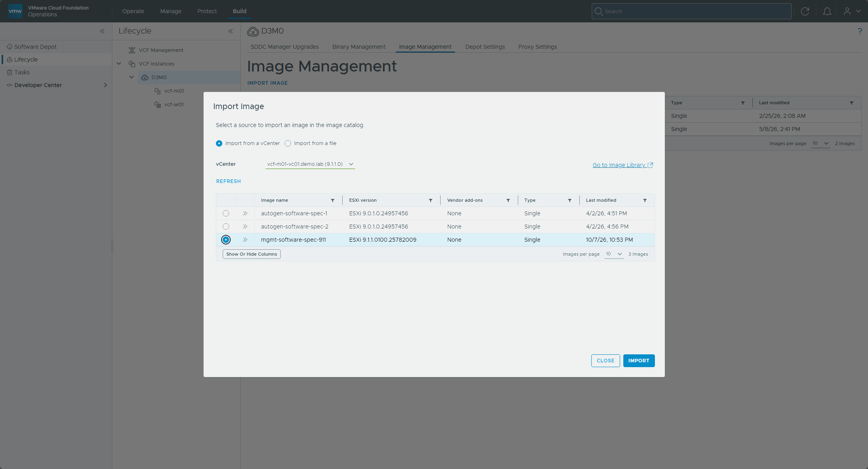The image size is (868, 469).
Task: Click the help question mark icon
Action: point(860,31)
